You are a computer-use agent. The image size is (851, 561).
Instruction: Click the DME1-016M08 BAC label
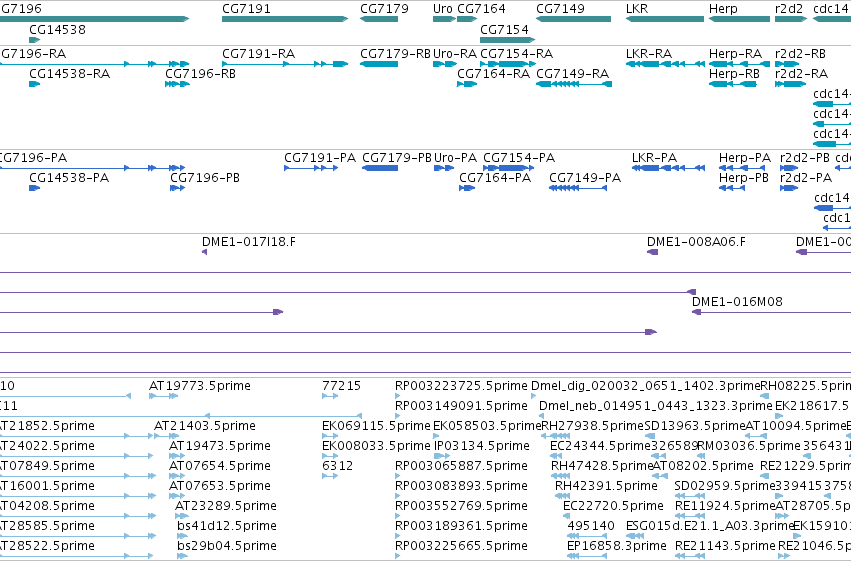737,302
